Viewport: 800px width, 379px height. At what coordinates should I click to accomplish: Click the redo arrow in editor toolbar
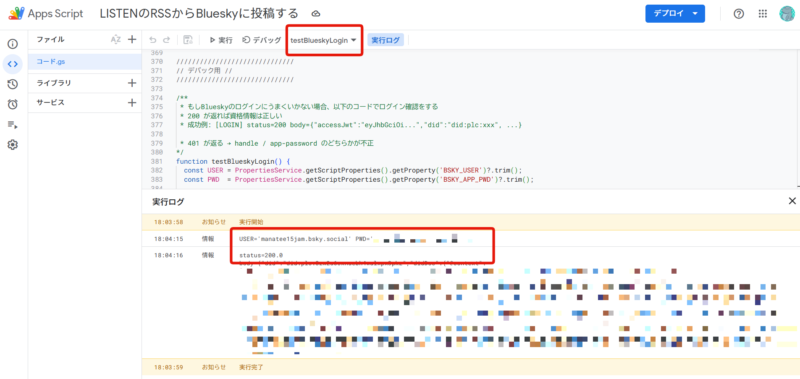coord(166,40)
